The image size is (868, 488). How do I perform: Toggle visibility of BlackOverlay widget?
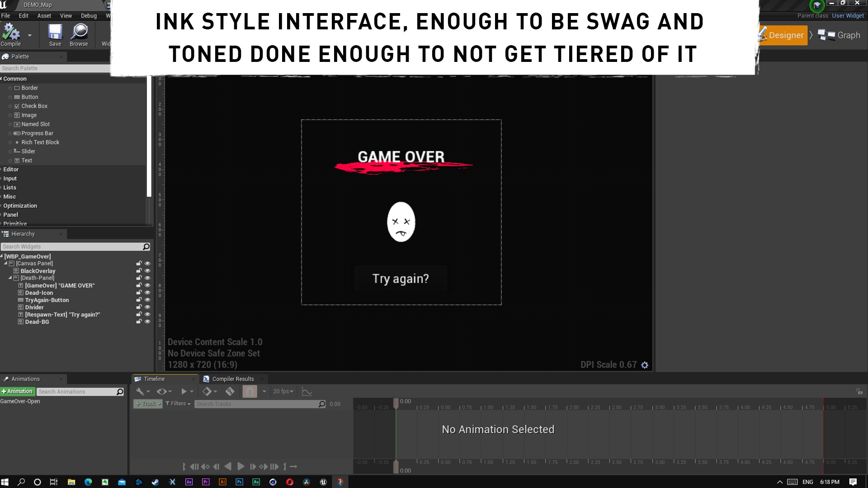147,271
